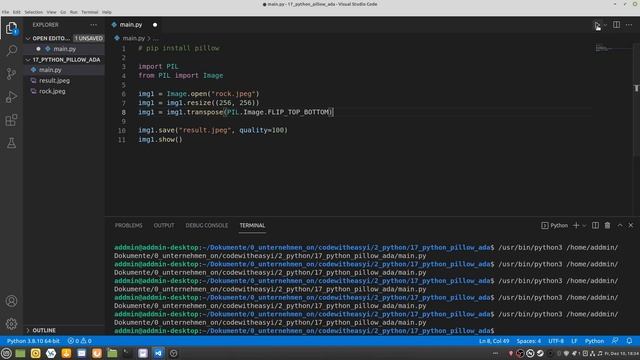The width and height of the screenshot is (640, 360).
Task: Open the new terminal launch profile dropdown
Action: (x=584, y=225)
